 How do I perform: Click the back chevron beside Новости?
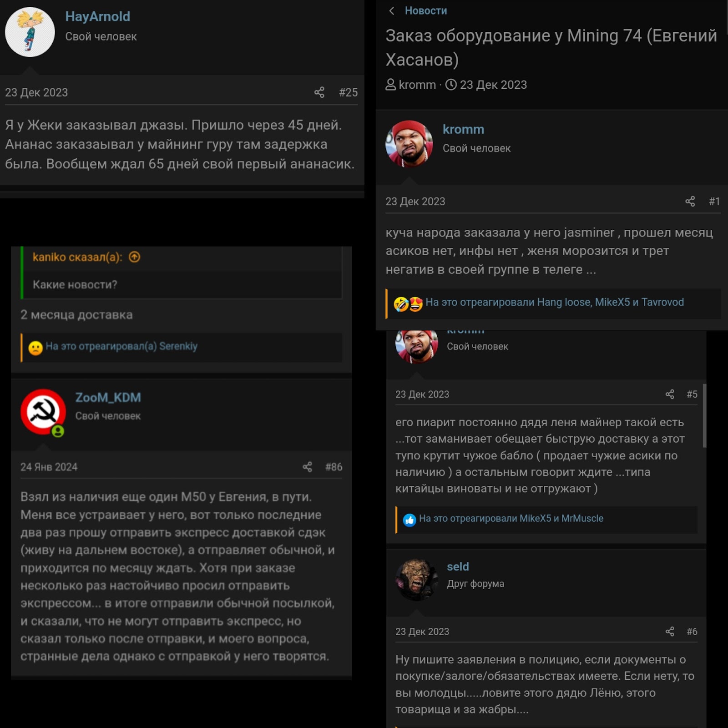coord(392,10)
